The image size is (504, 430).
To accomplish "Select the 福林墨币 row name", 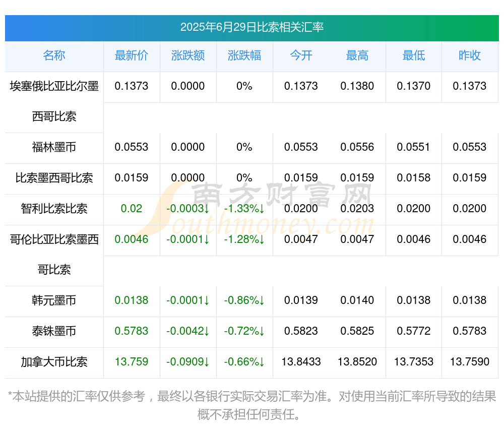I will [54, 147].
